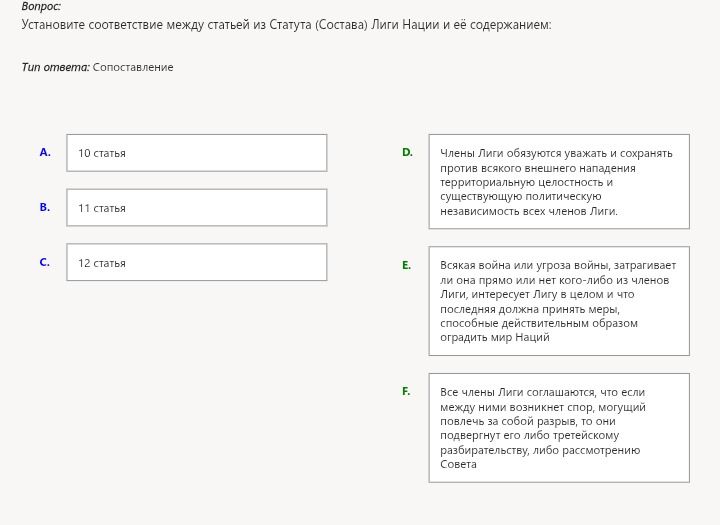
Task: Click the blue letter B label
Action: click(x=45, y=207)
